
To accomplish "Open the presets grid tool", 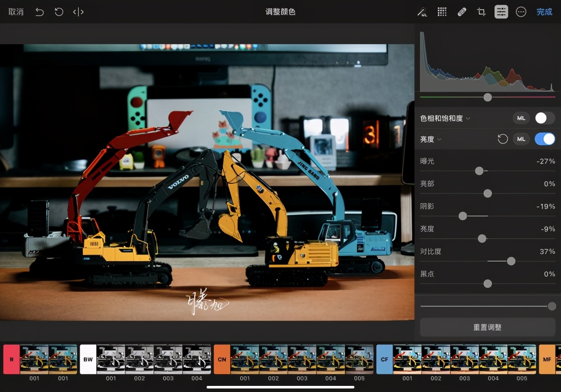I will [x=442, y=12].
